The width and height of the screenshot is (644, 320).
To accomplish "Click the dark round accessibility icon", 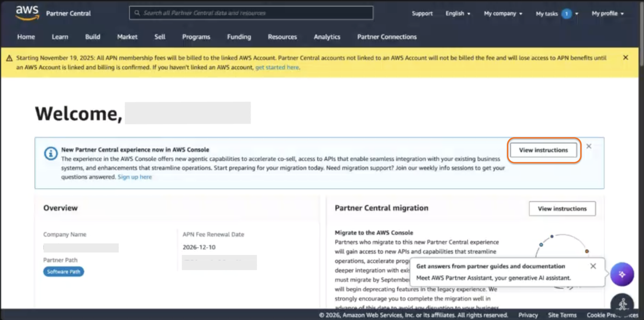I will tap(622, 302).
